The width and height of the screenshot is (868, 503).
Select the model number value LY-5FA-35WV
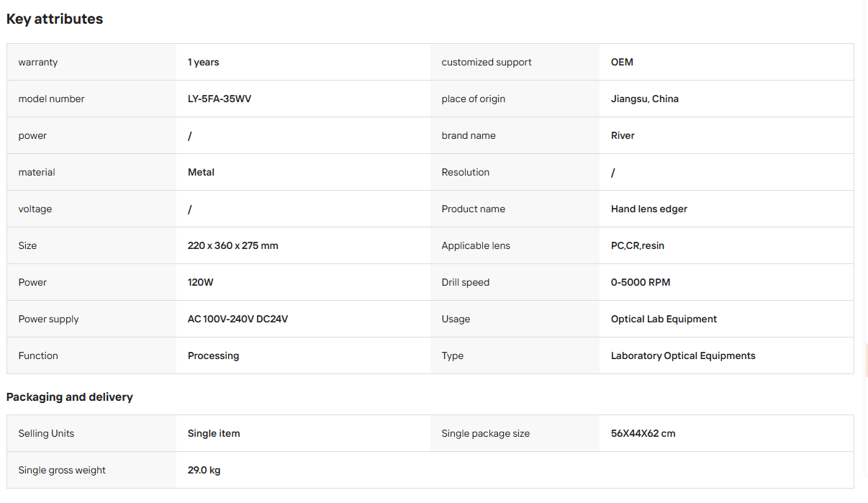point(220,99)
